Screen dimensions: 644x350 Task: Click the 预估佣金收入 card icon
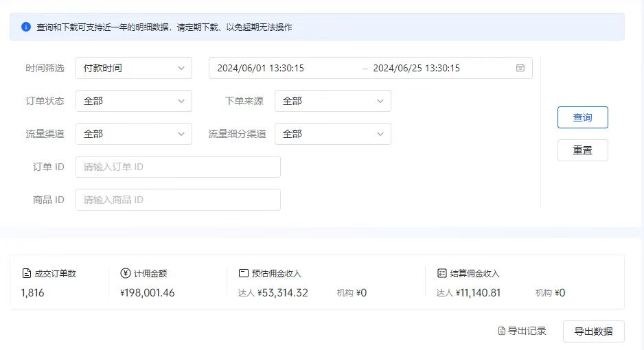pos(243,273)
